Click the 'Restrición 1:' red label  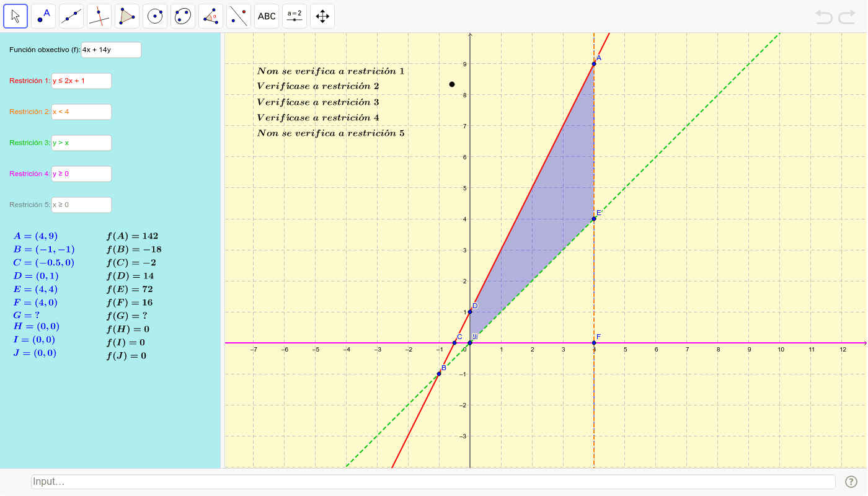(30, 81)
